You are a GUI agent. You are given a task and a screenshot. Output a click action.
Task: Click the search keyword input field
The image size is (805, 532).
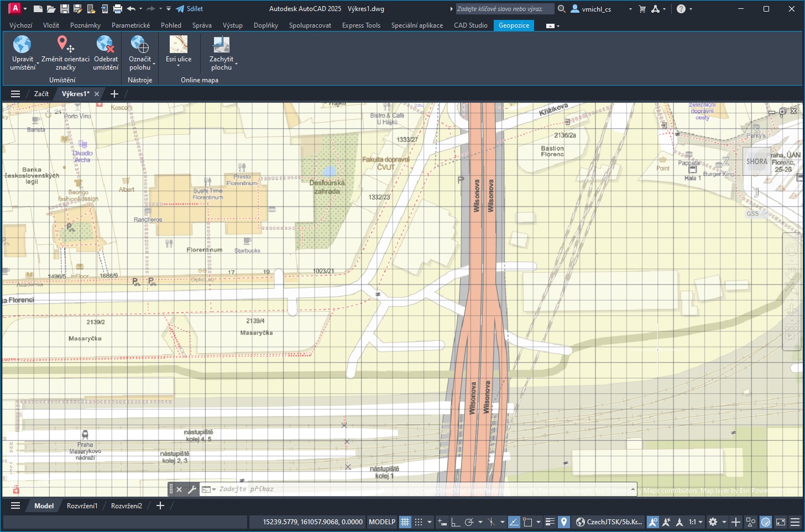504,9
